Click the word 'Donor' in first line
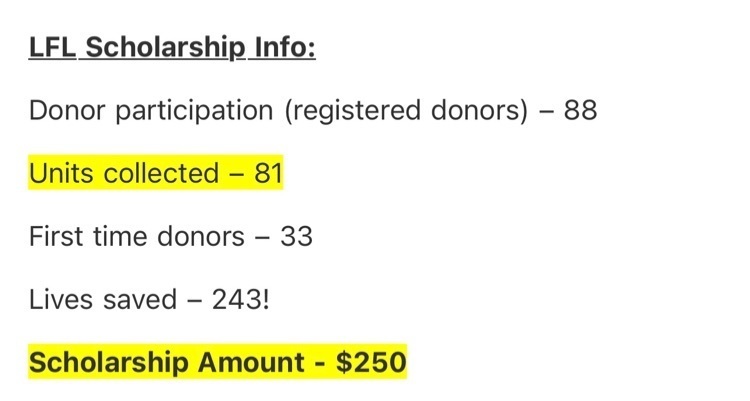 (x=66, y=110)
